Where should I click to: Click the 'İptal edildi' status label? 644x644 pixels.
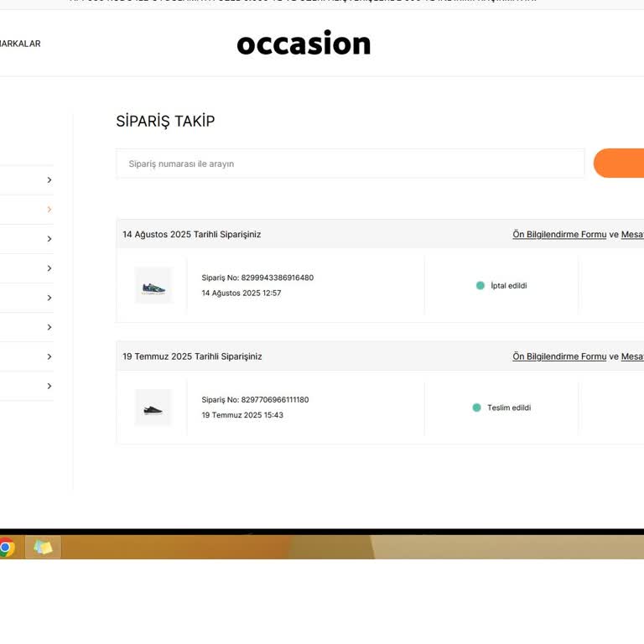point(509,285)
